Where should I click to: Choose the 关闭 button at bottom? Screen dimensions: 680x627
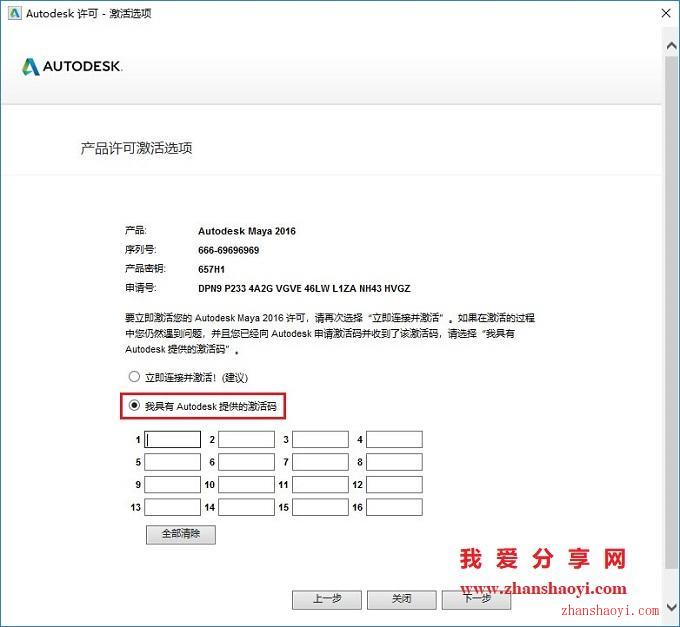pyautogui.click(x=402, y=600)
